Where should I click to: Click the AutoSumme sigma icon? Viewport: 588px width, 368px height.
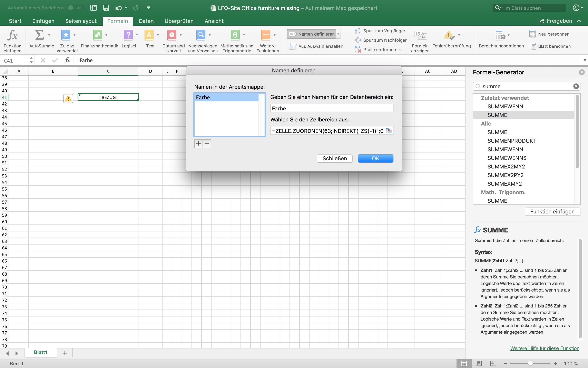tap(39, 35)
